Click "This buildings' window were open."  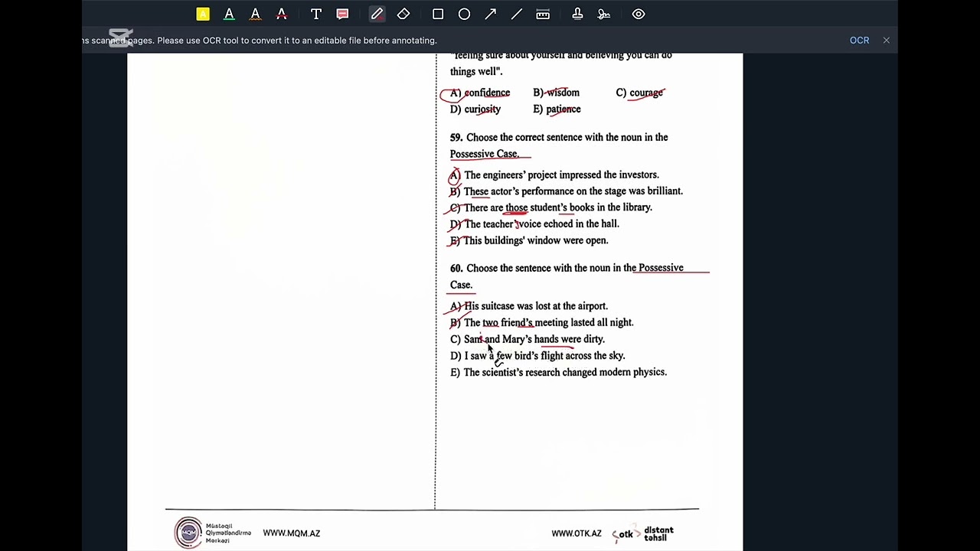pos(529,240)
